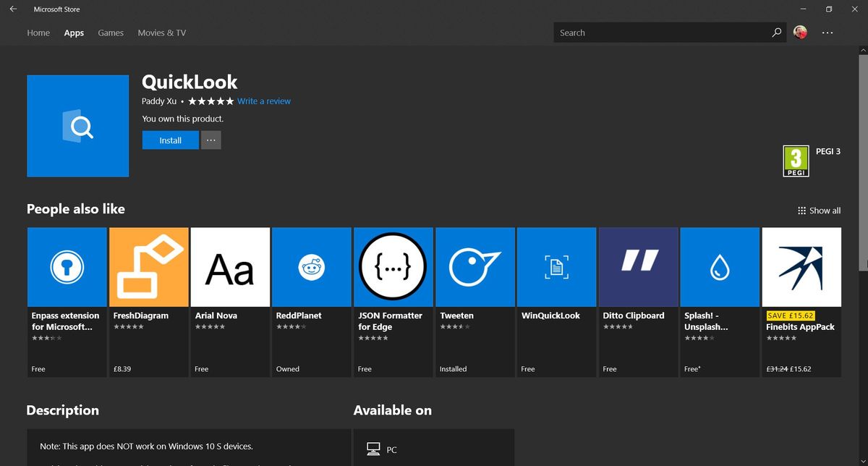
Task: Switch to the Movies & TV tab
Action: [161, 33]
